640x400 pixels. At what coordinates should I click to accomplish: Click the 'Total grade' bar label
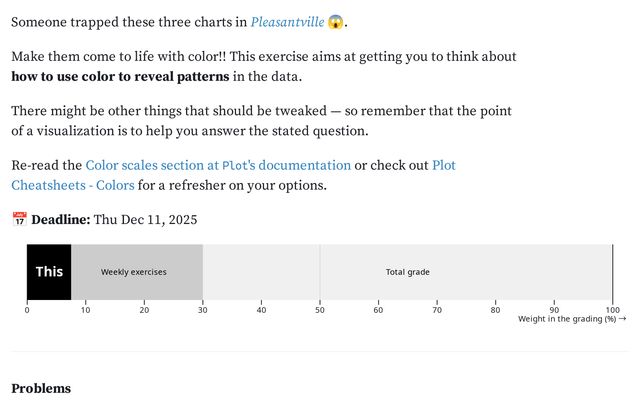tap(408, 272)
